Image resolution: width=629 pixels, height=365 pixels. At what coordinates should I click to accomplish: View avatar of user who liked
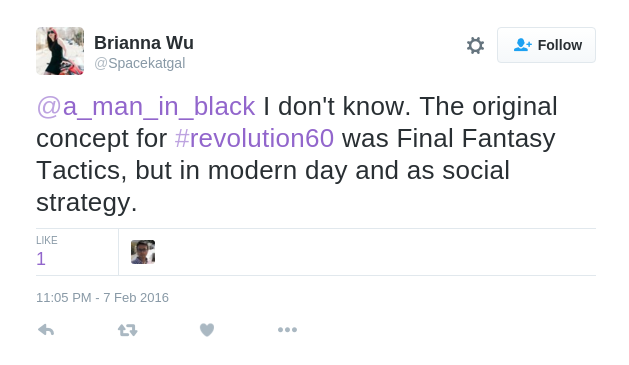(143, 252)
